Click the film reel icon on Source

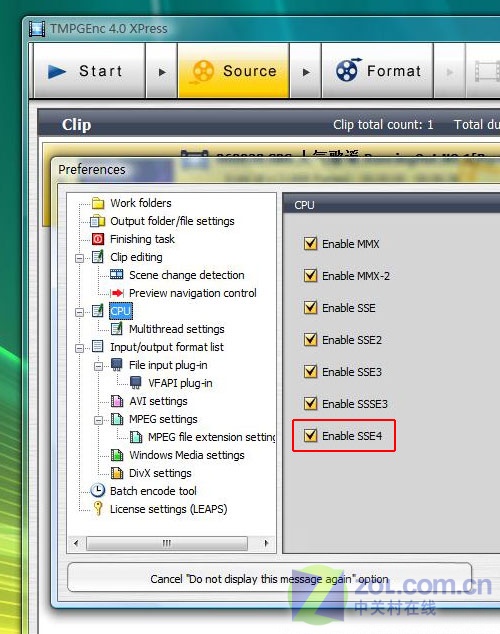[x=203, y=72]
